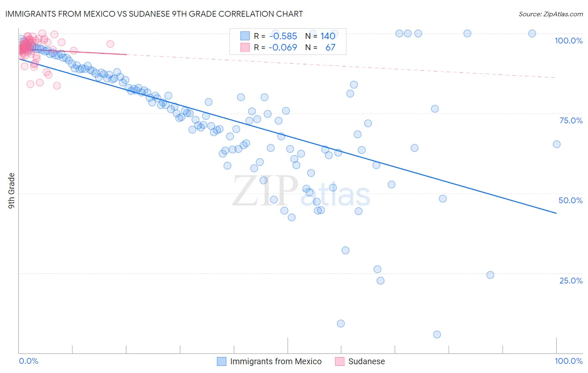Click the pink swatch beside R = -0.069
The image size is (588, 373).
(245, 47)
